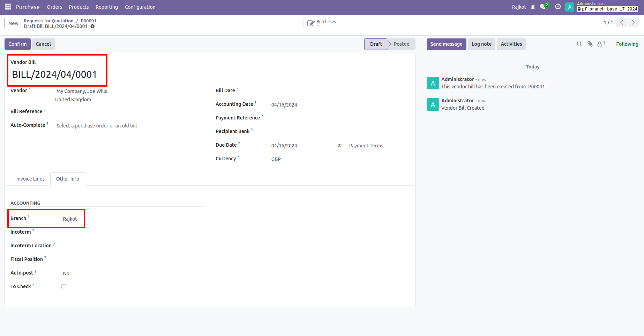This screenshot has height=336, width=644.
Task: Open the activities clock icon
Action: click(557, 7)
